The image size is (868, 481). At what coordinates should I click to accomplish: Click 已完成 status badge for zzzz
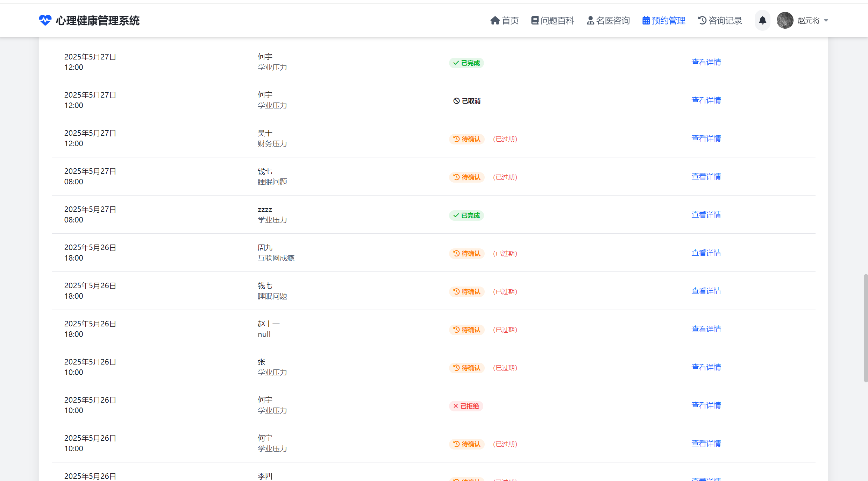466,215
